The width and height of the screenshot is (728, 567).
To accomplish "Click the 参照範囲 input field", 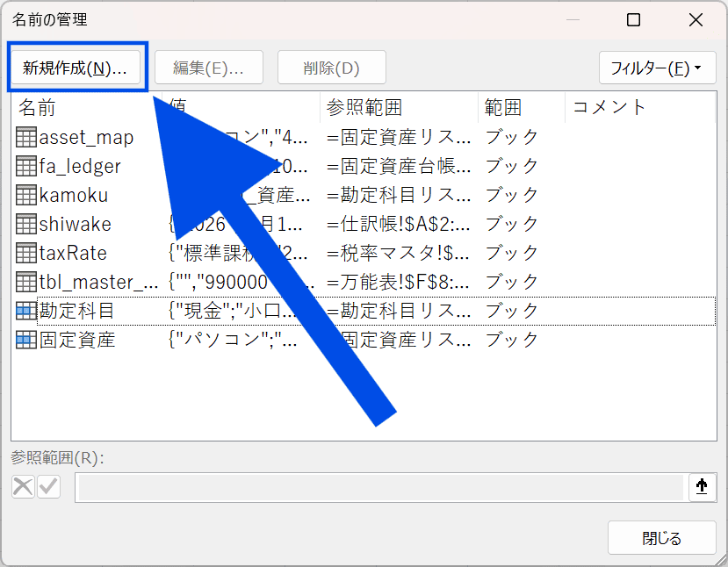I will pyautogui.click(x=378, y=487).
